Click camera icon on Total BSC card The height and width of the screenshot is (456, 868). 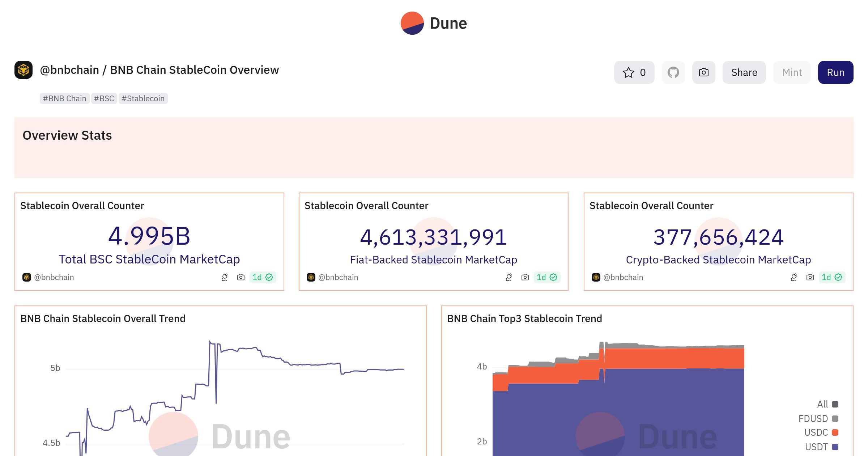241,277
